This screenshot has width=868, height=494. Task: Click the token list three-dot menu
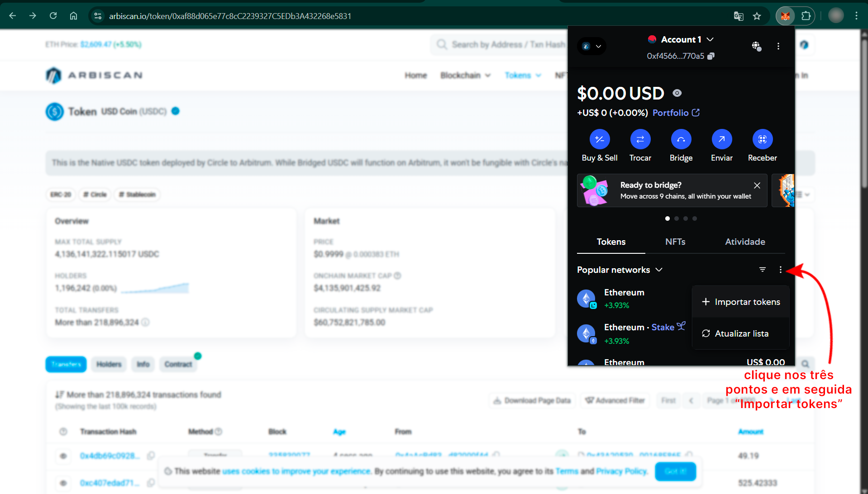point(781,270)
